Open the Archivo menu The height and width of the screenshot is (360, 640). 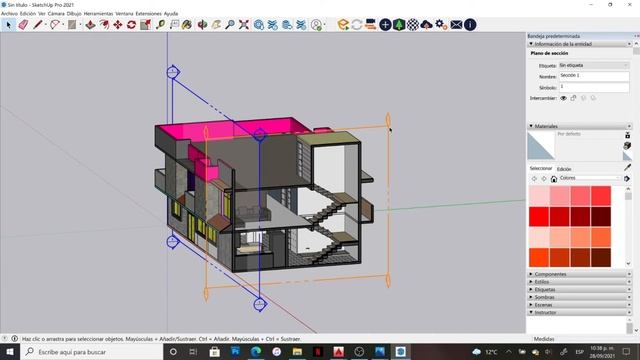[9, 13]
